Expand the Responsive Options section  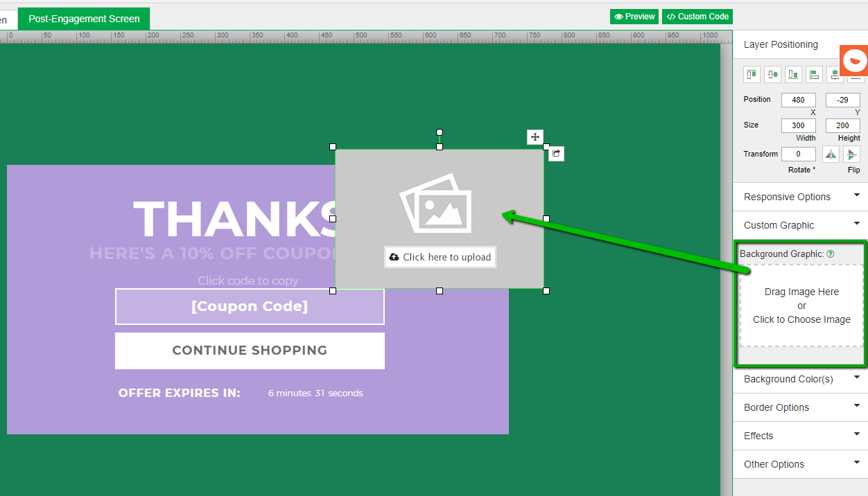pos(800,197)
